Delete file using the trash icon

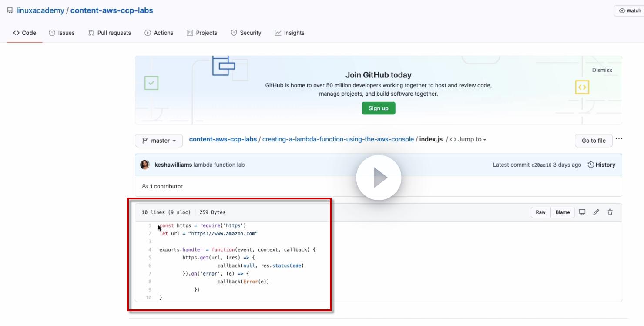610,212
